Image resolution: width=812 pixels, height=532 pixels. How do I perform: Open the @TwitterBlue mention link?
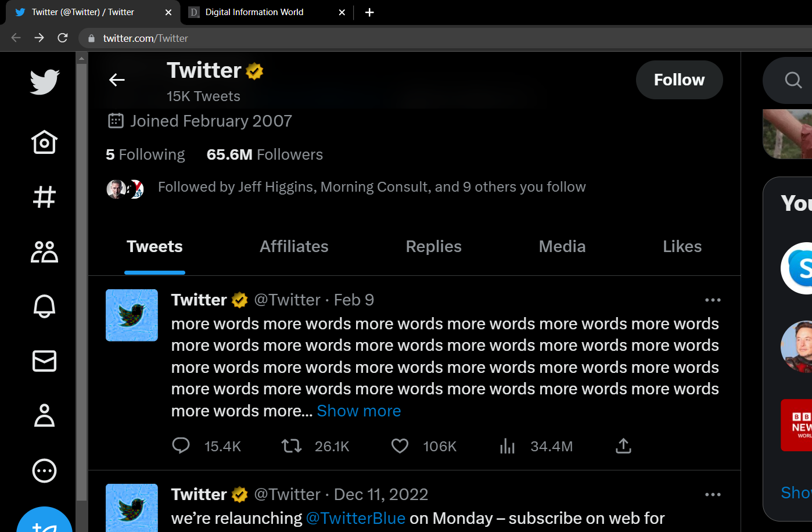[355, 518]
